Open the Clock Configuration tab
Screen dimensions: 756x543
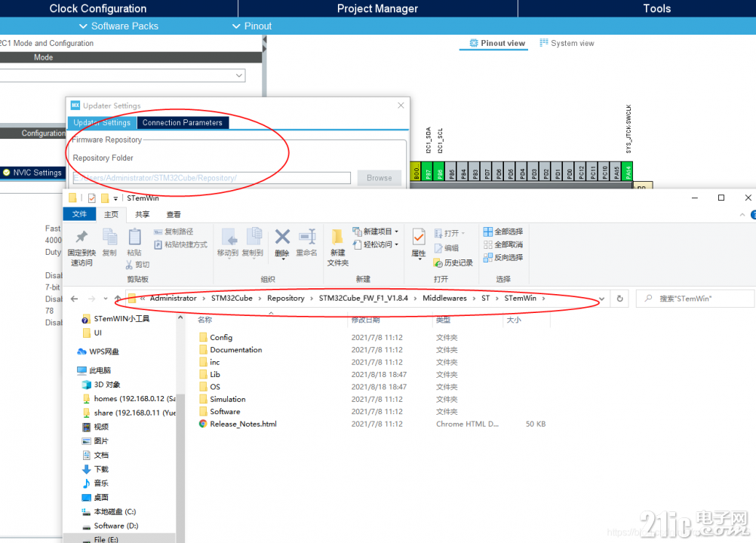[x=98, y=8]
